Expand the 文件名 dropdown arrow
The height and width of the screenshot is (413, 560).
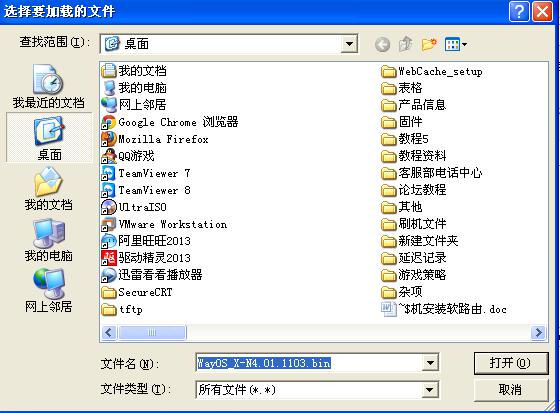tap(430, 363)
